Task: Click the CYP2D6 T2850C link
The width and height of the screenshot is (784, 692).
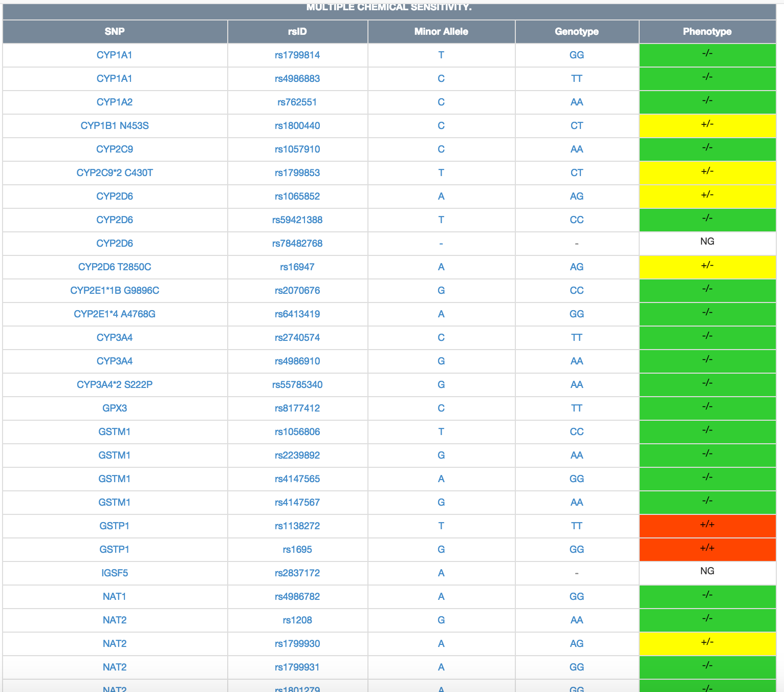Action: pos(115,267)
